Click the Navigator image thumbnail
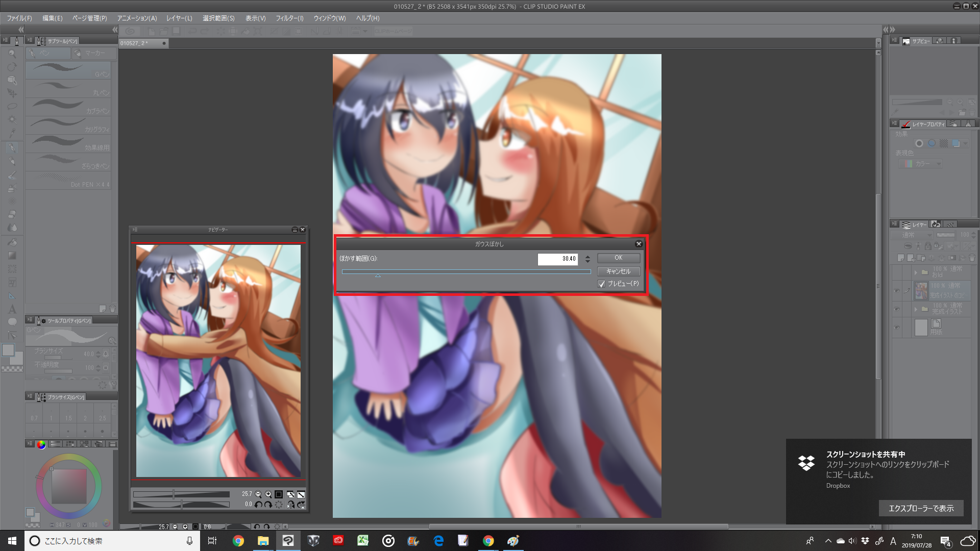 pos(218,361)
